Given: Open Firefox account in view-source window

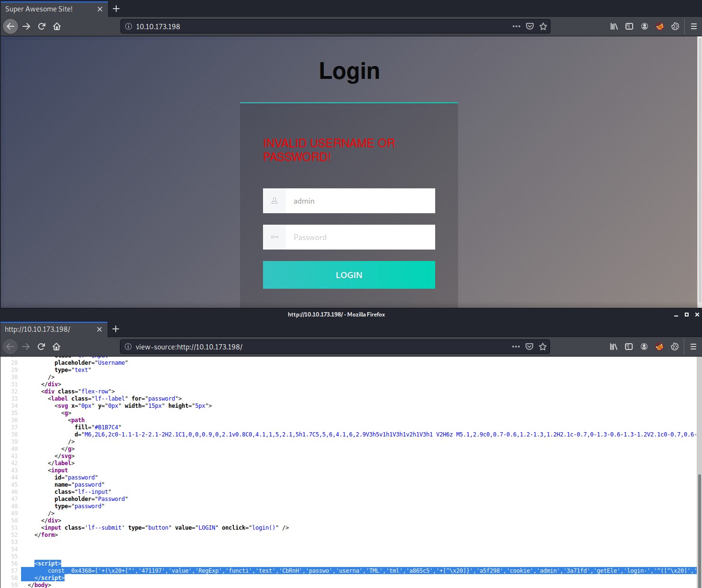Looking at the screenshot, I should [644, 347].
